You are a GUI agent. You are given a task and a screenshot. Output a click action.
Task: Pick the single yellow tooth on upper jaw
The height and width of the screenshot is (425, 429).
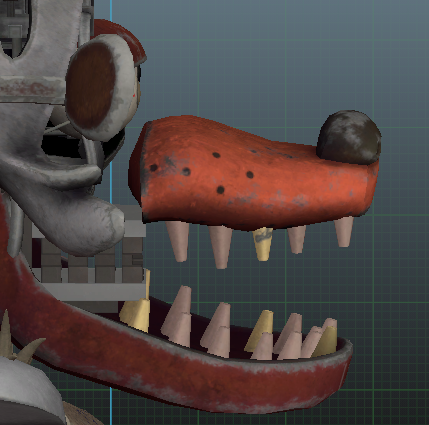263,244
